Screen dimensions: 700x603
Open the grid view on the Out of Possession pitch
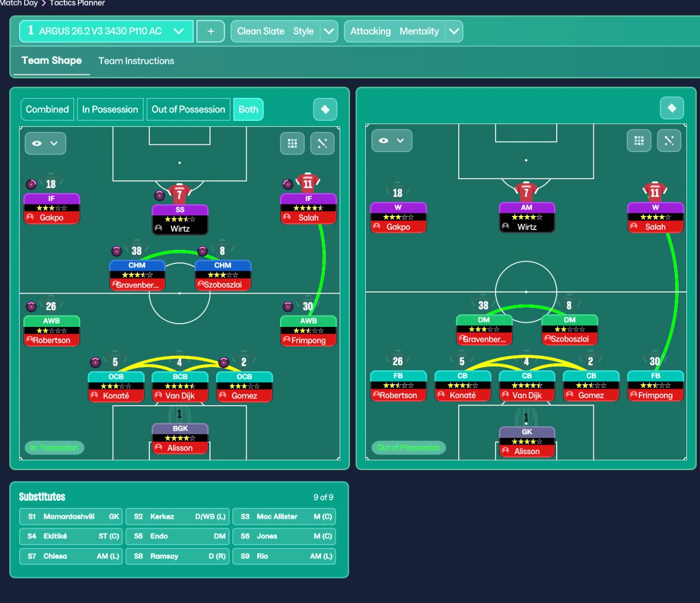tap(639, 140)
